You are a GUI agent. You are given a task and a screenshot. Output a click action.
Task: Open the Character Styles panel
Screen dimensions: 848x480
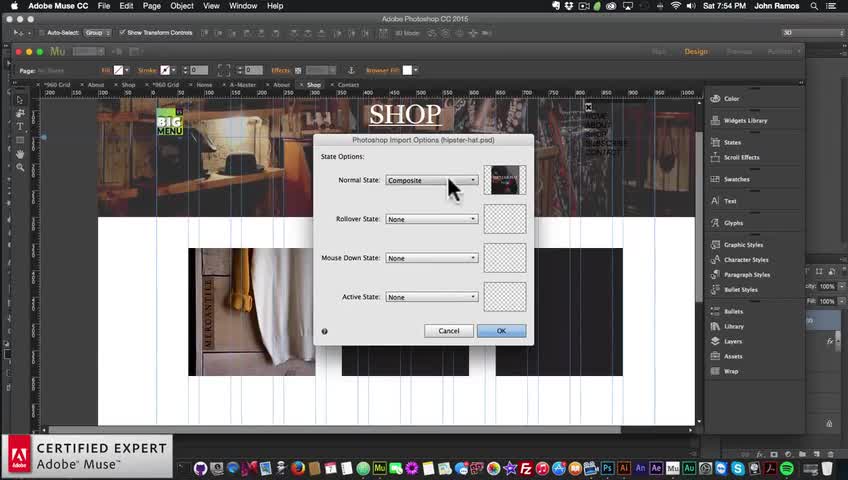click(x=745, y=259)
